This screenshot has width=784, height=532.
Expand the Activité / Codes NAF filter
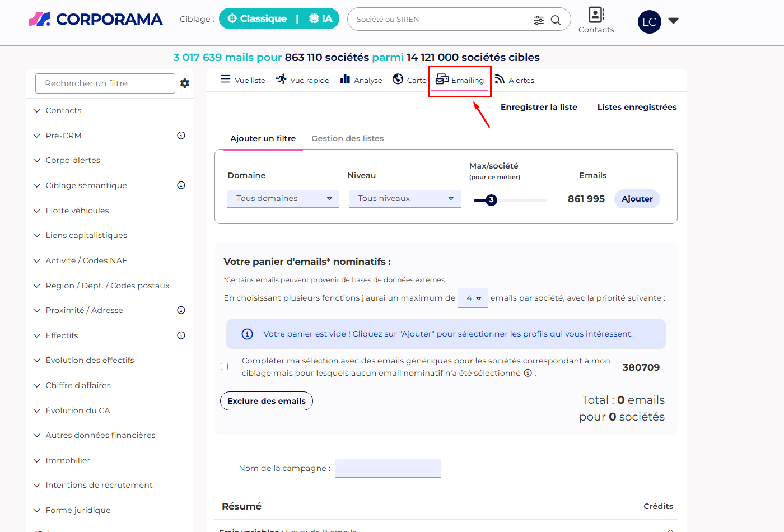[x=86, y=260]
